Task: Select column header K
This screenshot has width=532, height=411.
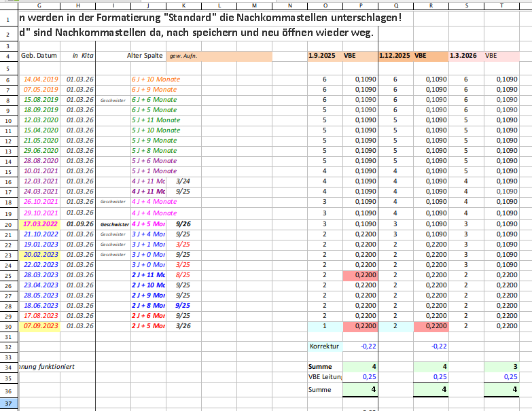Action: 183,5
